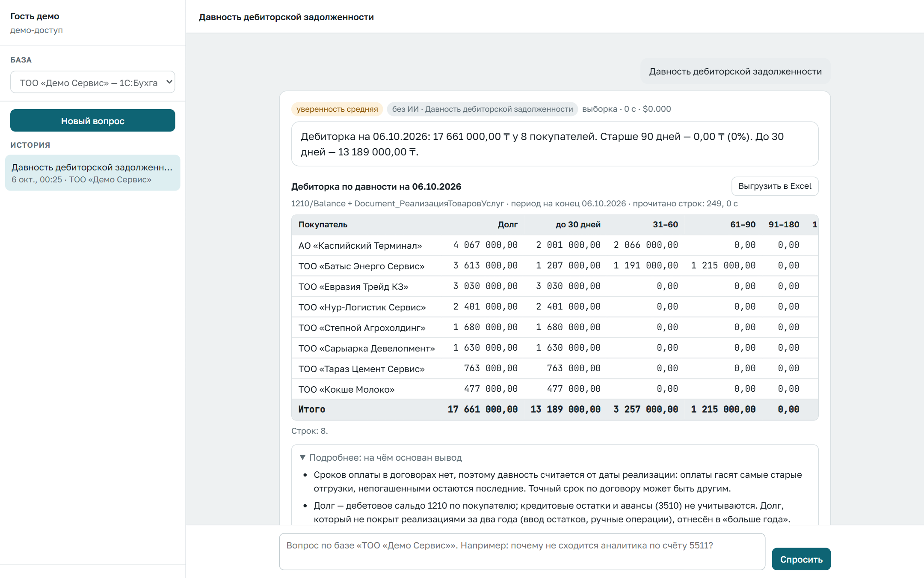Select row ТОО «Степной Агрохолдинг»
The image size is (924, 578).
[555, 328]
